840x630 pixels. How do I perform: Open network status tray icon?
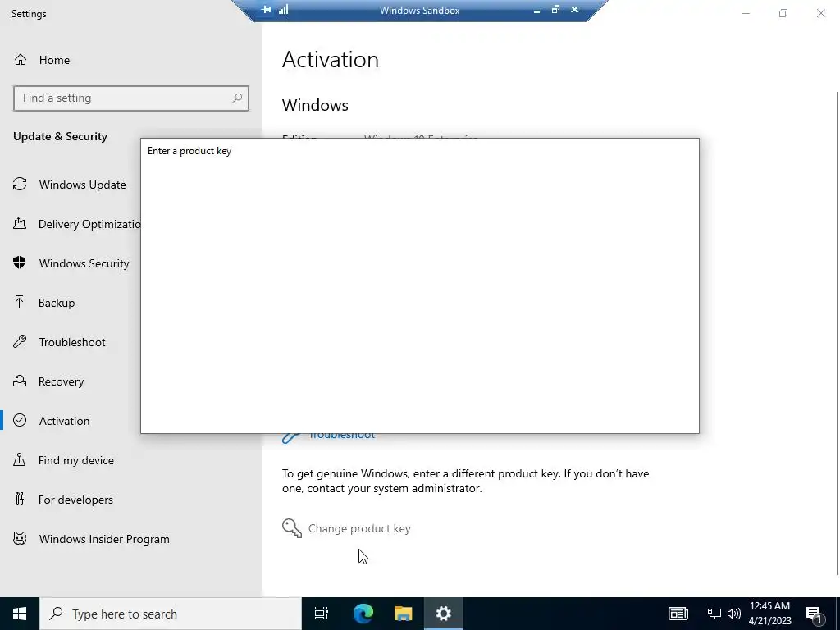click(714, 614)
